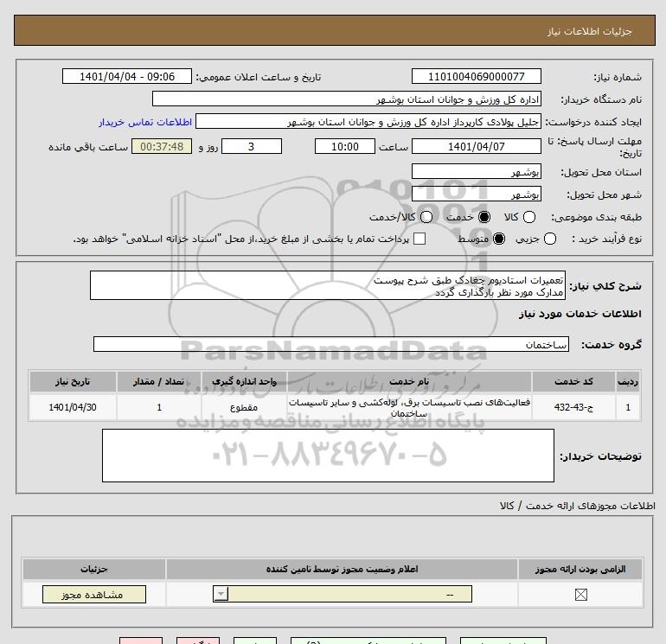Viewport: 666px width, 644px height.
Task: Click the delivery city field بوشهر
Action: point(476,194)
